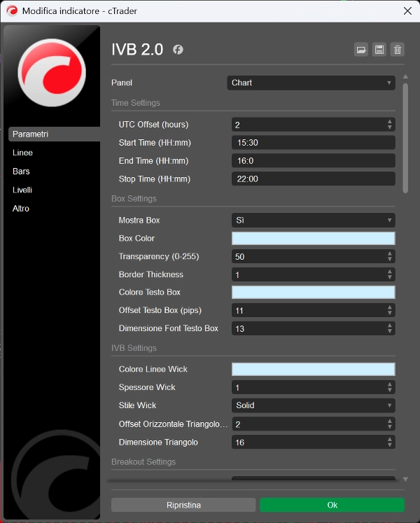Viewport: 420px width, 523px height.
Task: Open the load parameters folder icon
Action: click(x=361, y=50)
